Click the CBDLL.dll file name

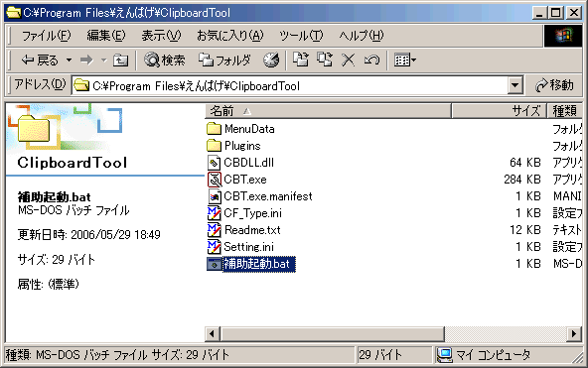(x=248, y=163)
